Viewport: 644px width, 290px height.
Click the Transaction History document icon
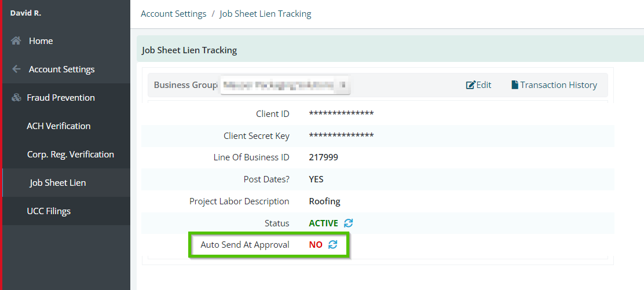515,85
